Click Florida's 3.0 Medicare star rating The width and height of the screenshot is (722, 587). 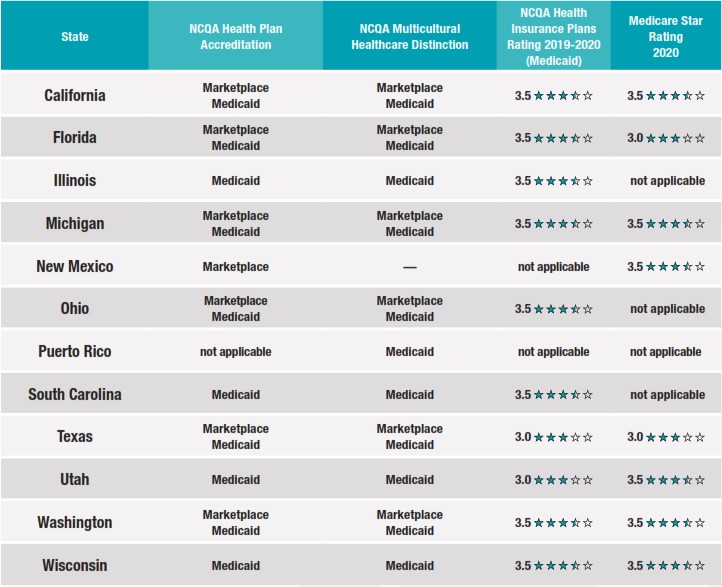tap(676, 138)
